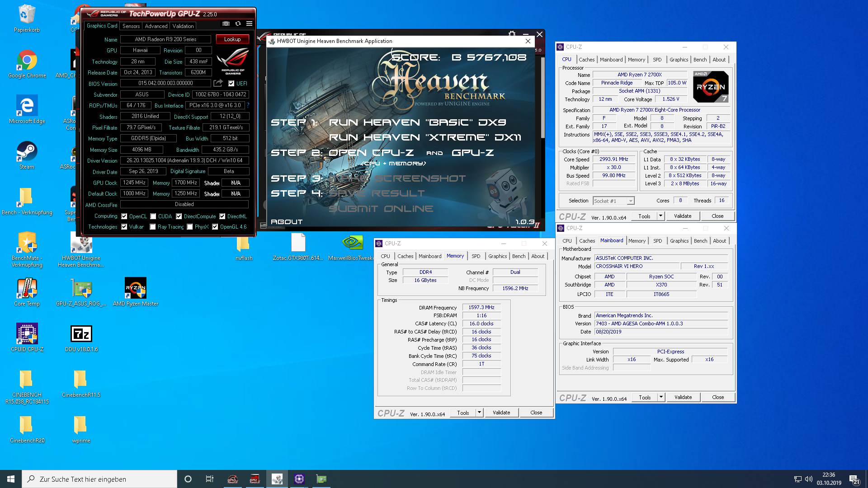868x488 pixels.
Task: Open Bench - Verknüpfung folder icon
Action: click(27, 201)
